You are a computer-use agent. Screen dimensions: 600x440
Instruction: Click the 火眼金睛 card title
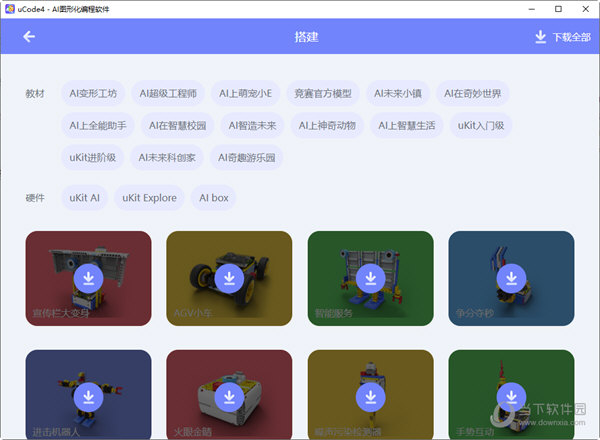coord(192,432)
